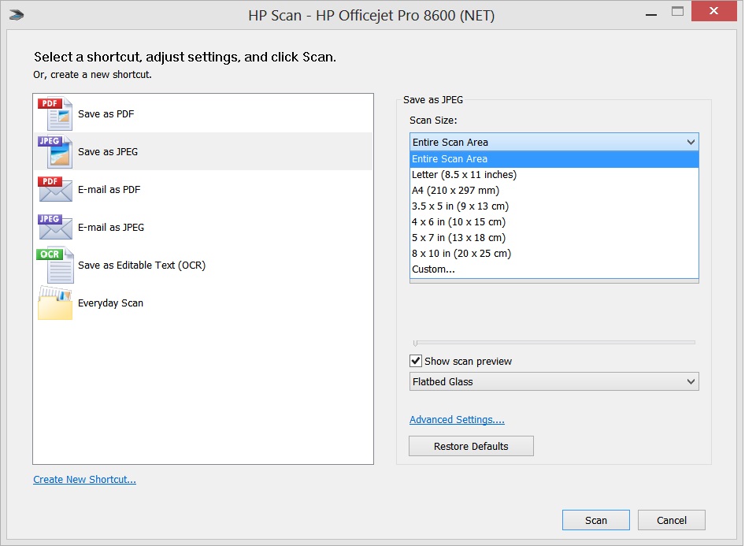
Task: Open the Advanced Settings link
Action: [457, 420]
